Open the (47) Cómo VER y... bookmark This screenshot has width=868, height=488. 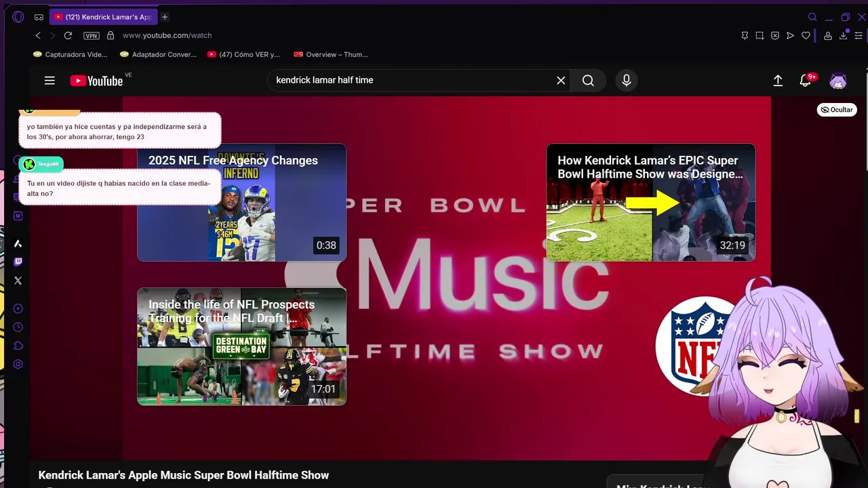point(243,54)
